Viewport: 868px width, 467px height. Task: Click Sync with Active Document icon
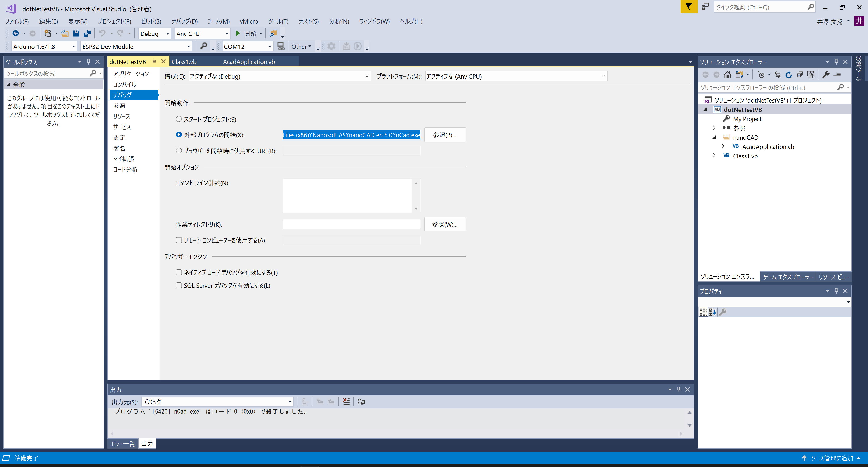click(x=778, y=75)
